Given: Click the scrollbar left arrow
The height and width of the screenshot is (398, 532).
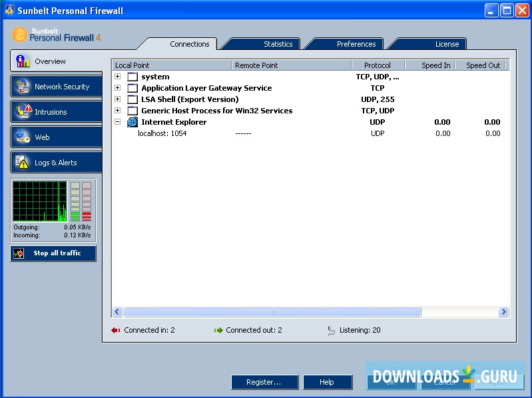Looking at the screenshot, I should pos(117,311).
